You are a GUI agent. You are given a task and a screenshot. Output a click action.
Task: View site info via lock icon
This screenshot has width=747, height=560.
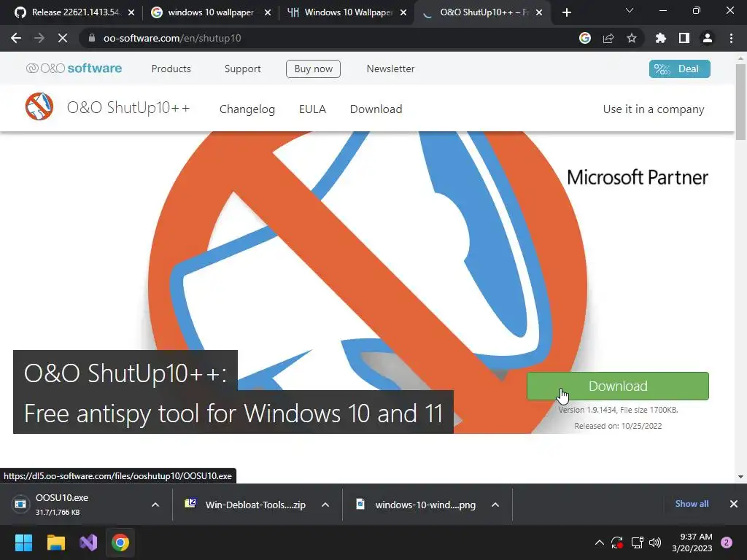coord(92,38)
